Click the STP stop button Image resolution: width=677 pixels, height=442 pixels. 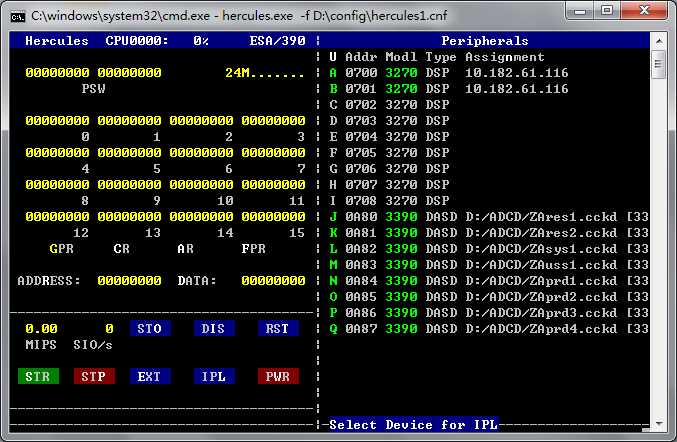[94, 376]
